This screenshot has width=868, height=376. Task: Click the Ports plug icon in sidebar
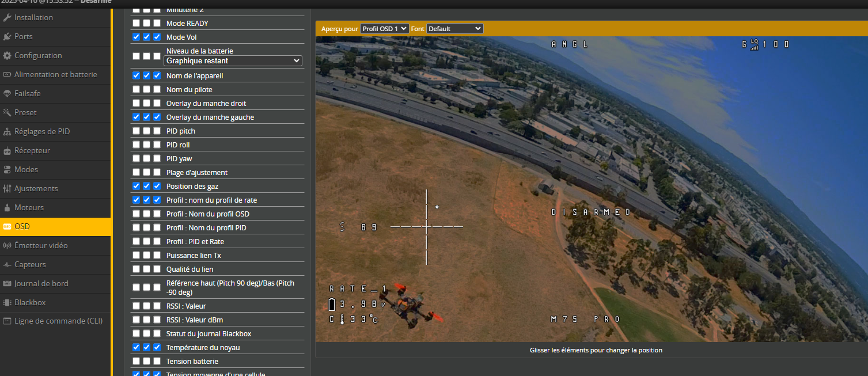[7, 36]
